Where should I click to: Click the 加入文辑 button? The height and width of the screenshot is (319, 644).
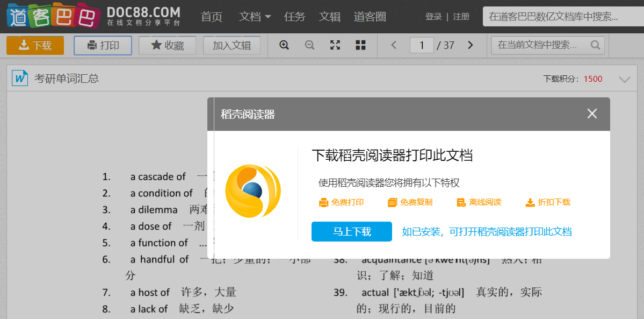coord(231,45)
